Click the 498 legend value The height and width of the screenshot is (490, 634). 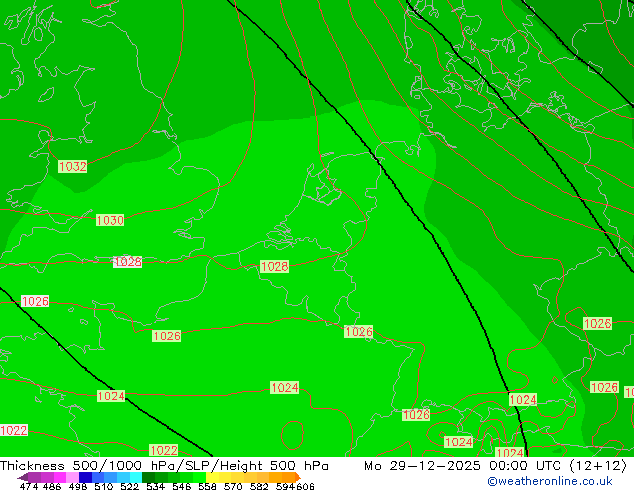pyautogui.click(x=78, y=486)
